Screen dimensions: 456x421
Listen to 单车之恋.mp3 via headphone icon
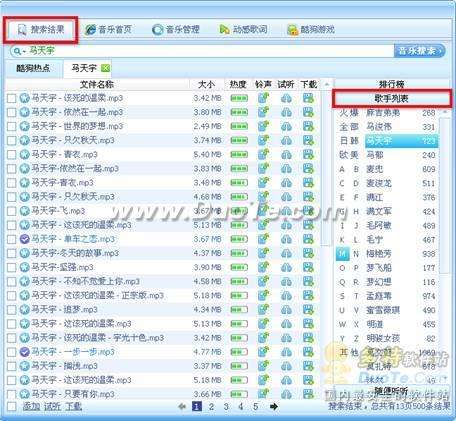pos(286,239)
